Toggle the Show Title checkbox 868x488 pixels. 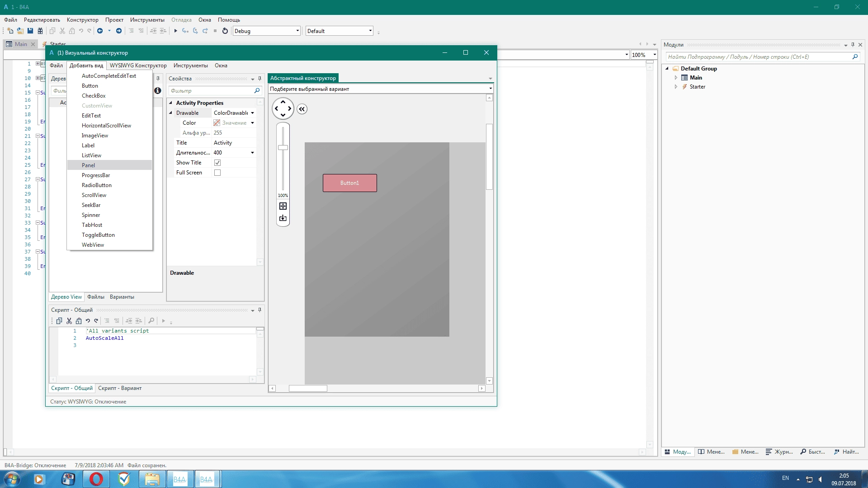217,163
